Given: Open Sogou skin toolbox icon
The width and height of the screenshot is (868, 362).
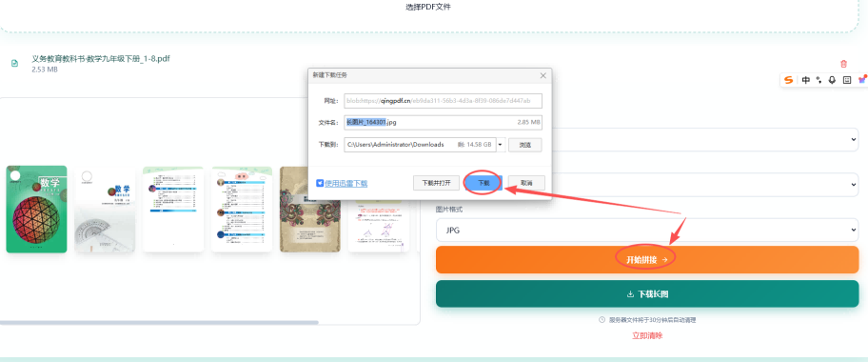Looking at the screenshot, I should tap(862, 80).
